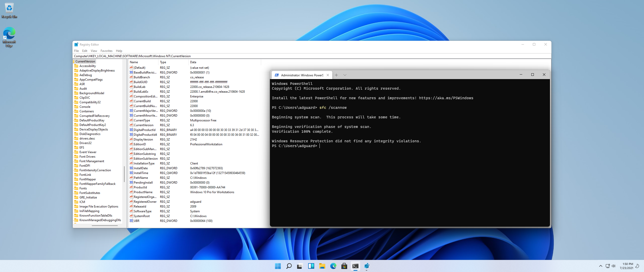644x272 pixels.
Task: Select the DefaultProductKey2 key
Action: pyautogui.click(x=93, y=125)
